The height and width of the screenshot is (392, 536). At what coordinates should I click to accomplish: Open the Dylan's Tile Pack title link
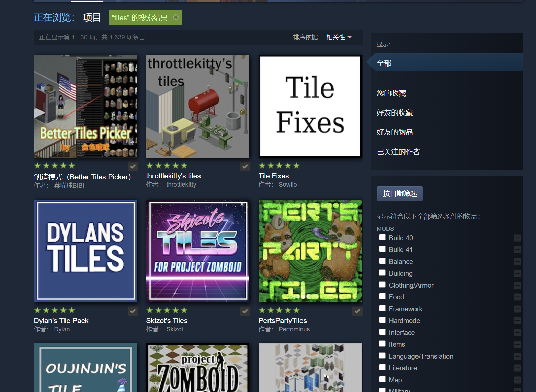click(61, 321)
